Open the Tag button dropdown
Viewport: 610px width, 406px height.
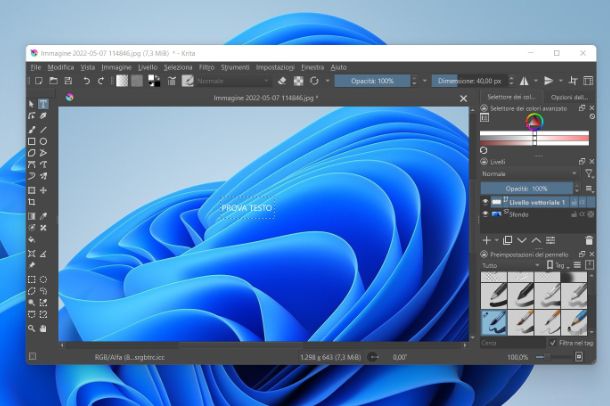tap(558, 265)
